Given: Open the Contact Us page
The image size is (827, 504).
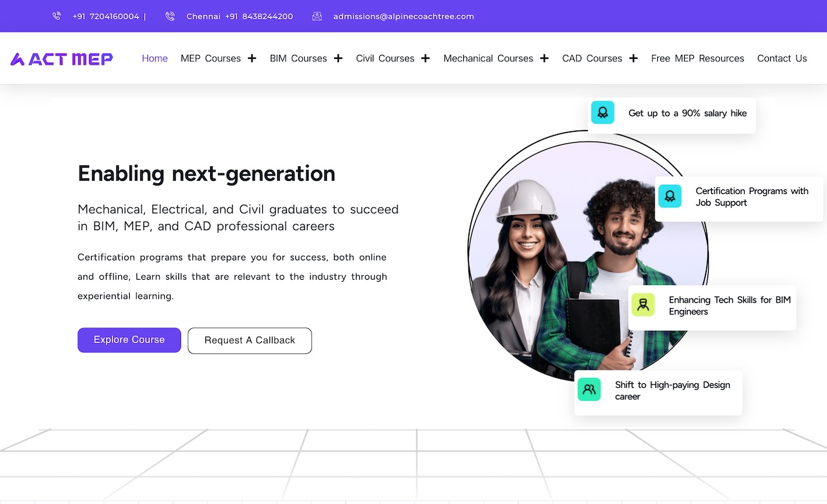Looking at the screenshot, I should (782, 58).
